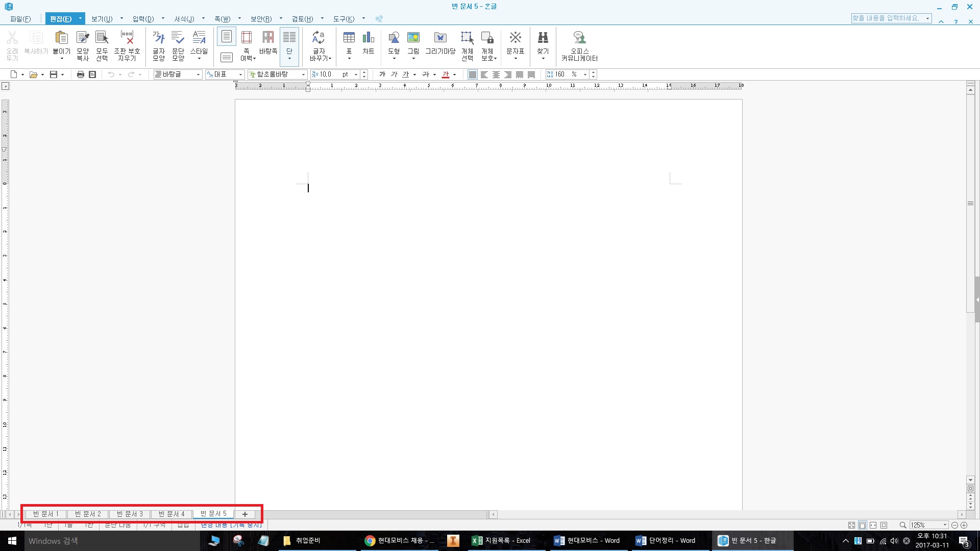Click the 조판 부호 지우기 icon
Image resolution: width=980 pixels, height=551 pixels.
pos(127,38)
